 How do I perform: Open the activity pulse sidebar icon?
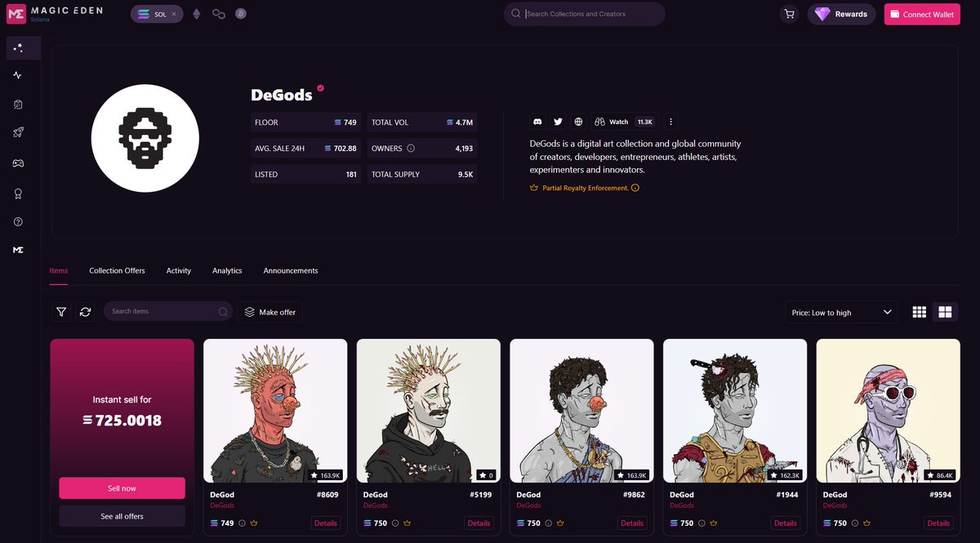[18, 75]
